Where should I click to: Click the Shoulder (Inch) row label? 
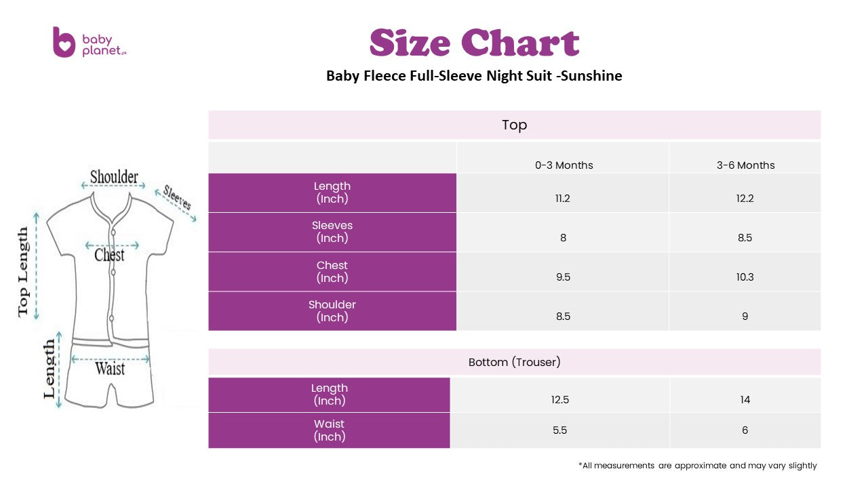click(x=332, y=311)
